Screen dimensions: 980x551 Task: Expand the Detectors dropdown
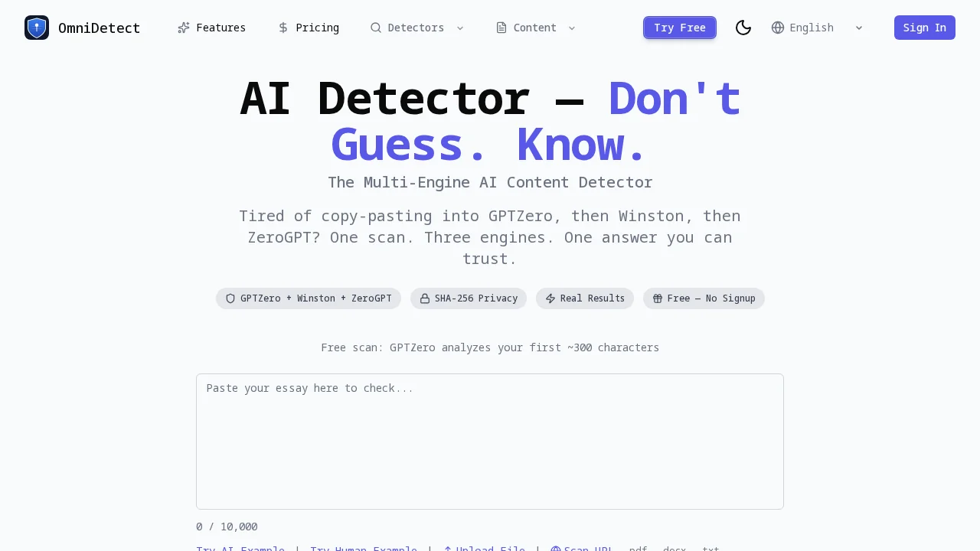tap(459, 28)
